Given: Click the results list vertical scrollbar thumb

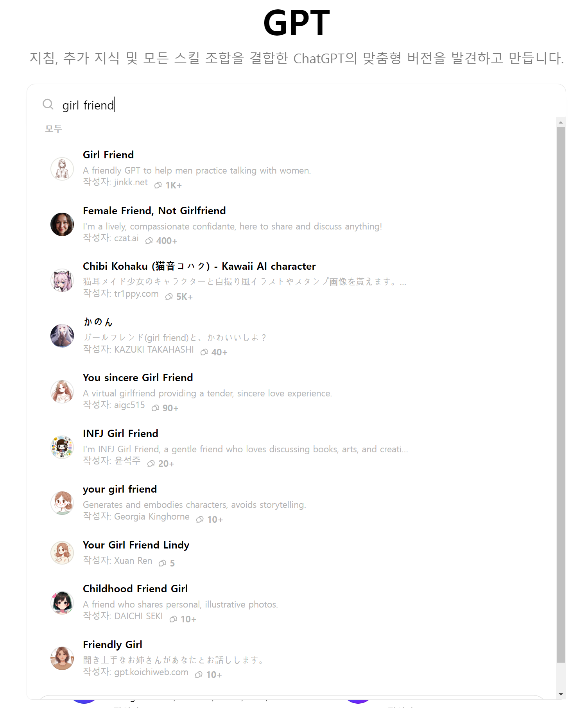Looking at the screenshot, I should [561, 395].
